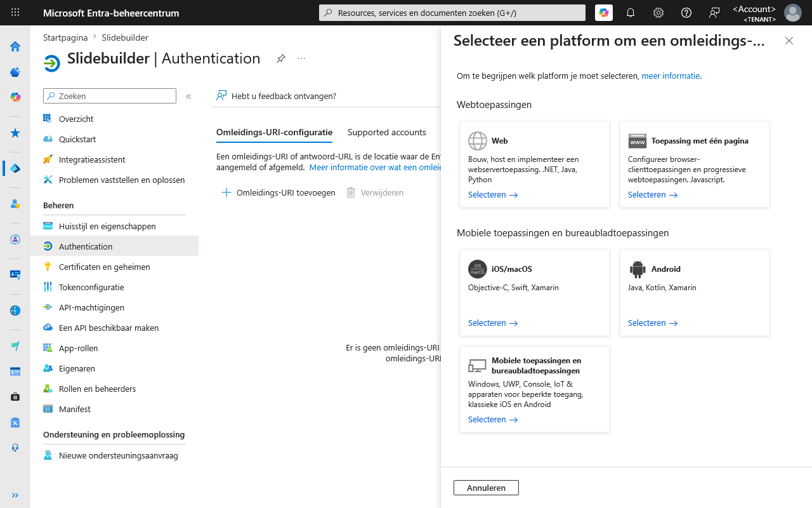812x508 pixels.
Task: Open the headset support icon in left rail
Action: 15,448
